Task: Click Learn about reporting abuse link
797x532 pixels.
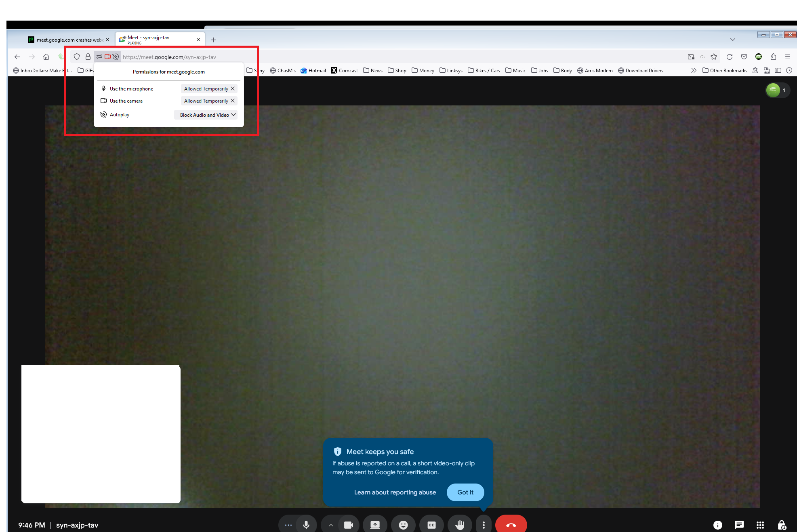Action: pos(395,492)
